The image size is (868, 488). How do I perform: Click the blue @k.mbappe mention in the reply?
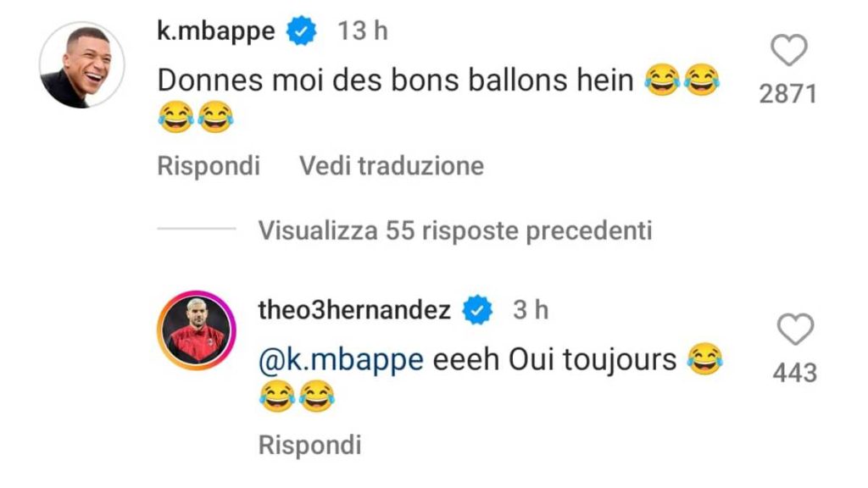341,360
